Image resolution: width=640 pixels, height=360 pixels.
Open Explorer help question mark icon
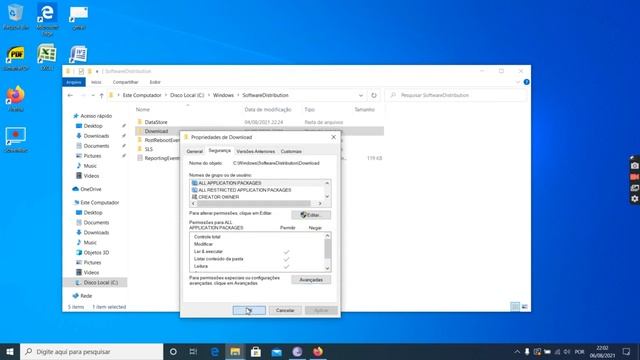click(x=527, y=82)
